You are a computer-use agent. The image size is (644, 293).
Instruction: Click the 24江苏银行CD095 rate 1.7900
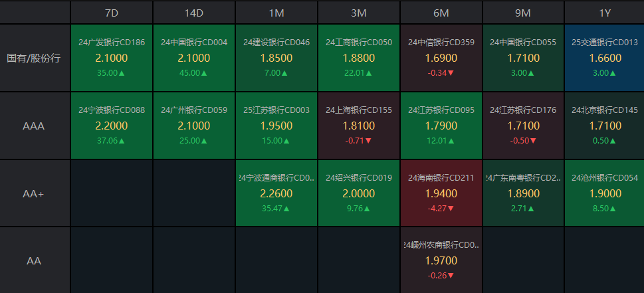(441, 126)
